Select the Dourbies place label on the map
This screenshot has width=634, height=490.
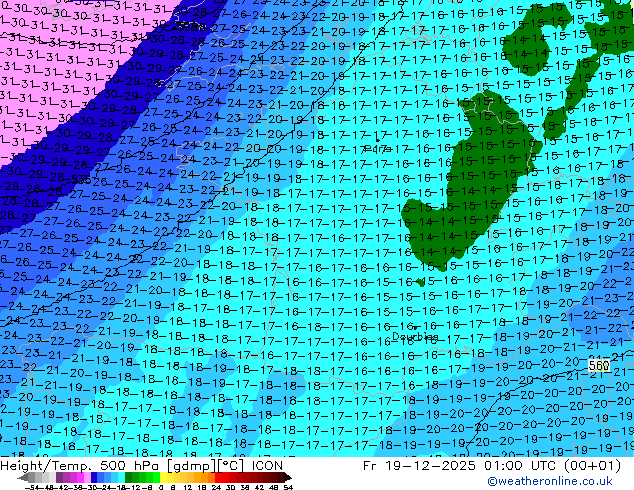point(415,336)
